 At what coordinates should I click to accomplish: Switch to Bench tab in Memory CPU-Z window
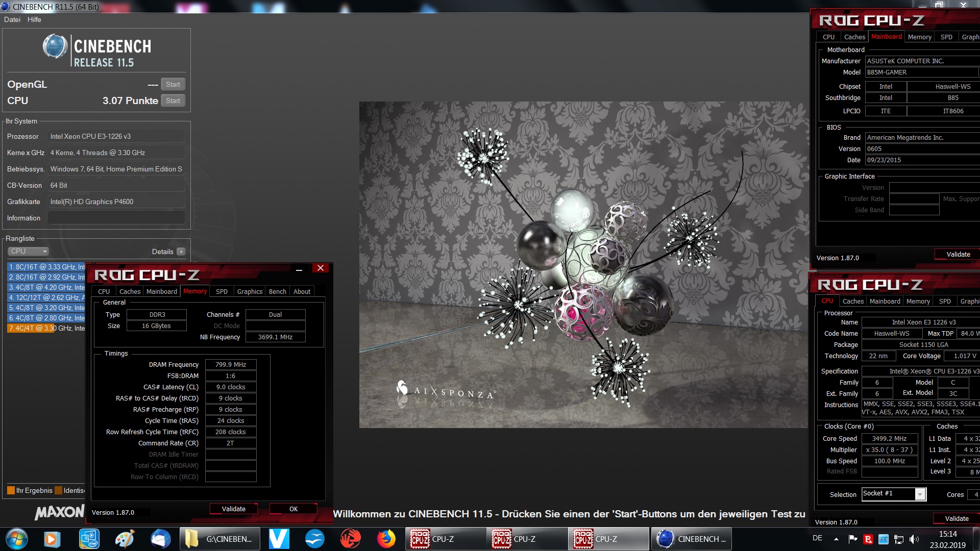278,291
